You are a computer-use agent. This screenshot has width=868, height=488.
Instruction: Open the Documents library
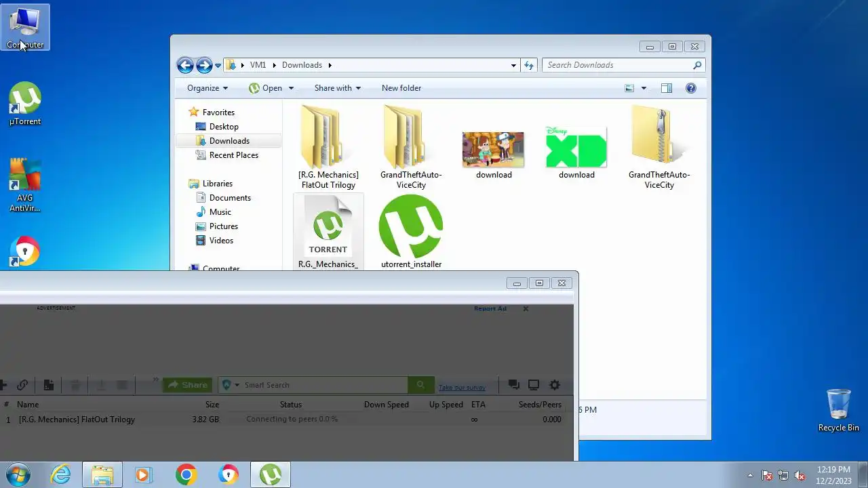tap(230, 198)
